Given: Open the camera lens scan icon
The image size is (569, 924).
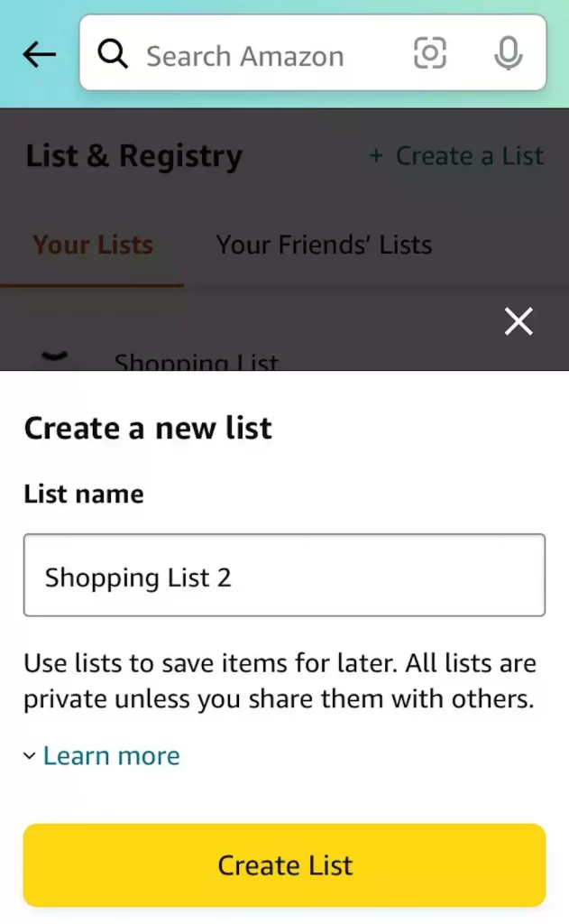Looking at the screenshot, I should 430,54.
